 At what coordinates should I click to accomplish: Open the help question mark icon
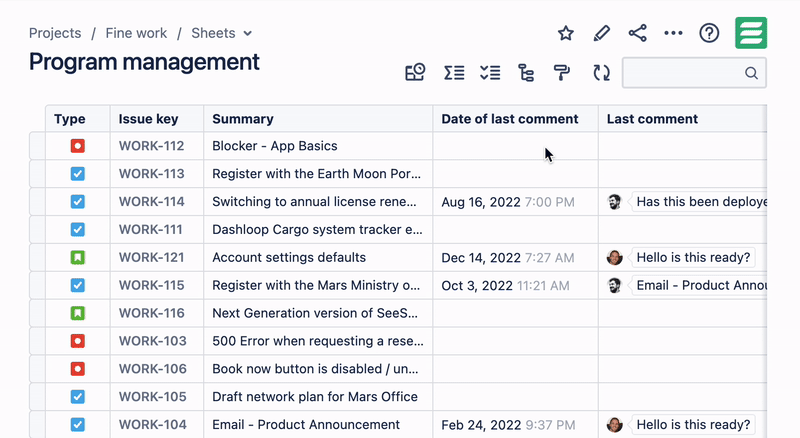pyautogui.click(x=709, y=33)
